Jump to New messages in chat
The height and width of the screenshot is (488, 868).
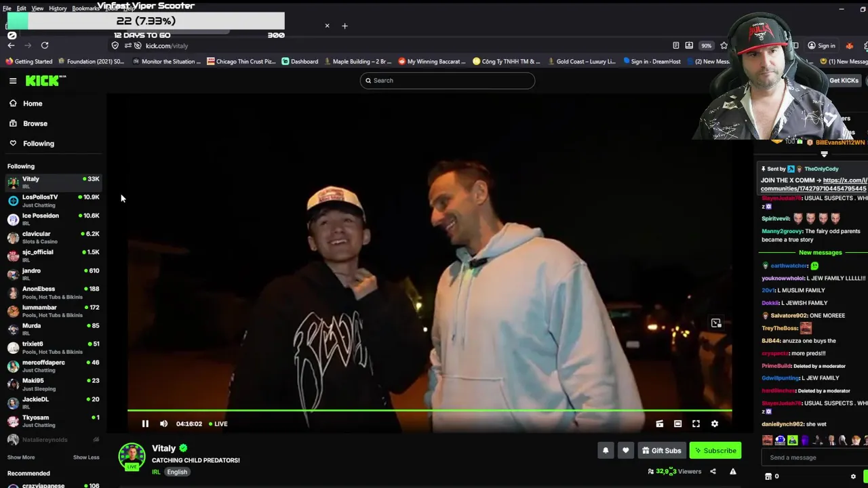pos(820,252)
